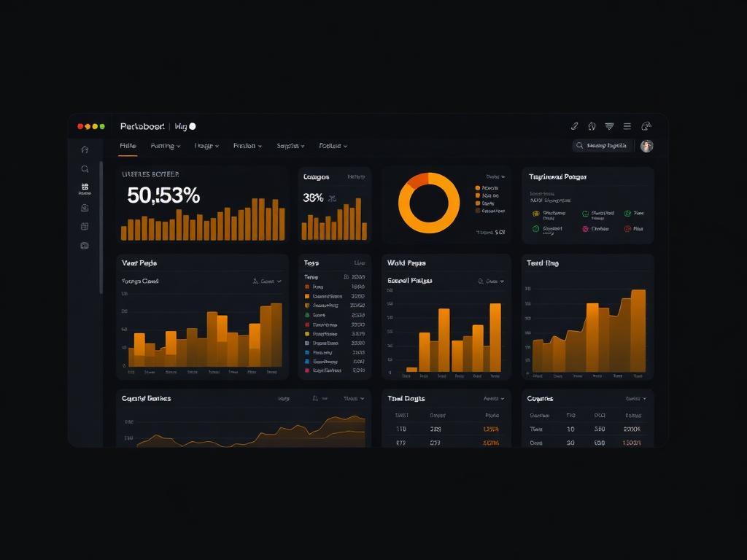Open the filter funnel icon in top bar

tap(609, 126)
